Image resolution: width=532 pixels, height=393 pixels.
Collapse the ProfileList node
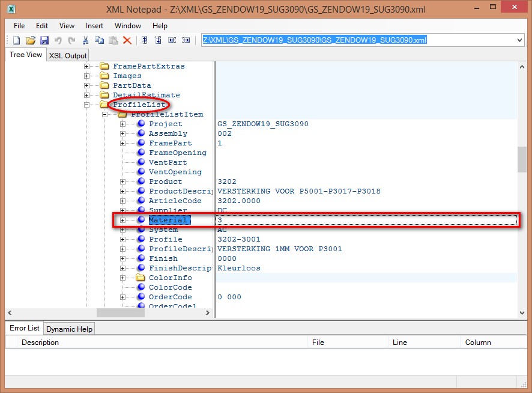pos(87,105)
